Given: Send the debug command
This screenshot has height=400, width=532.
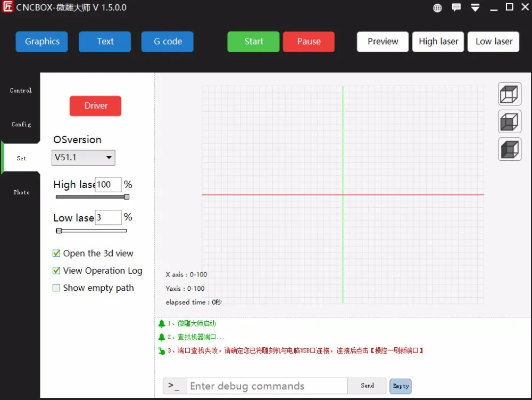Looking at the screenshot, I should point(367,386).
